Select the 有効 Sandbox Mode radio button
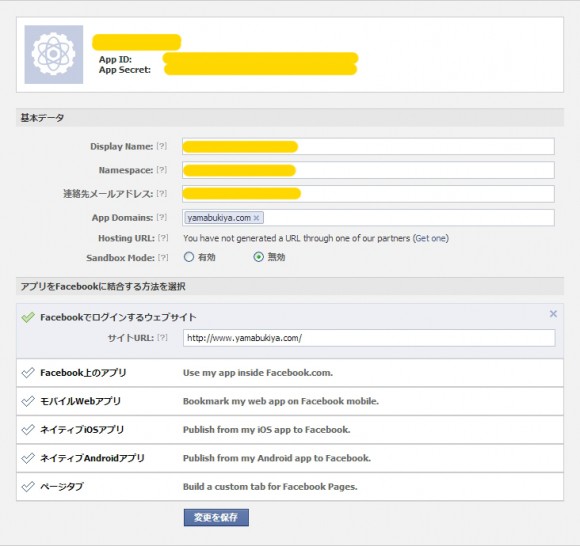The image size is (580, 546). 189,257
